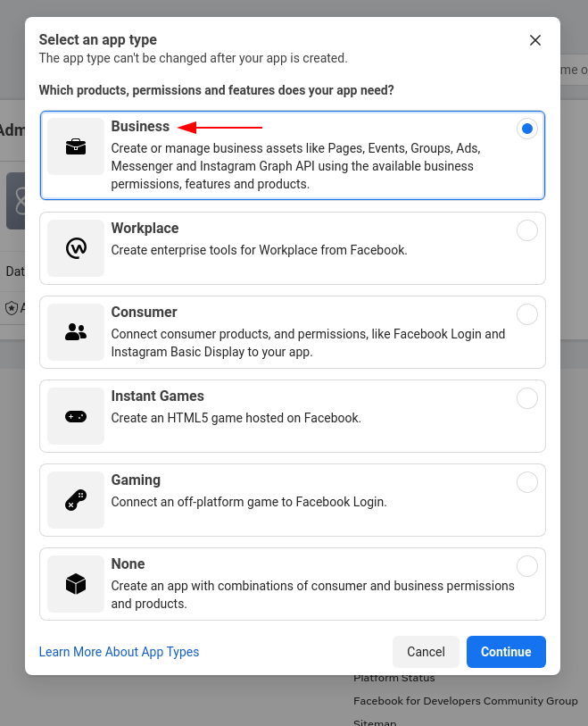
Task: Select the Workplace radio button
Action: 527,230
